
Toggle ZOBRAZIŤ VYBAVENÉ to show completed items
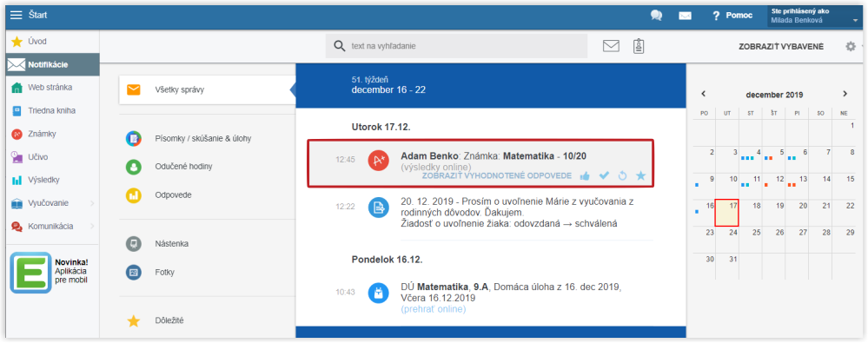(x=781, y=47)
